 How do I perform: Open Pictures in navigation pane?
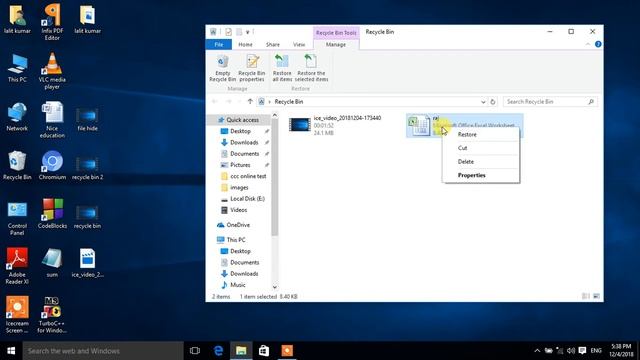(241, 165)
